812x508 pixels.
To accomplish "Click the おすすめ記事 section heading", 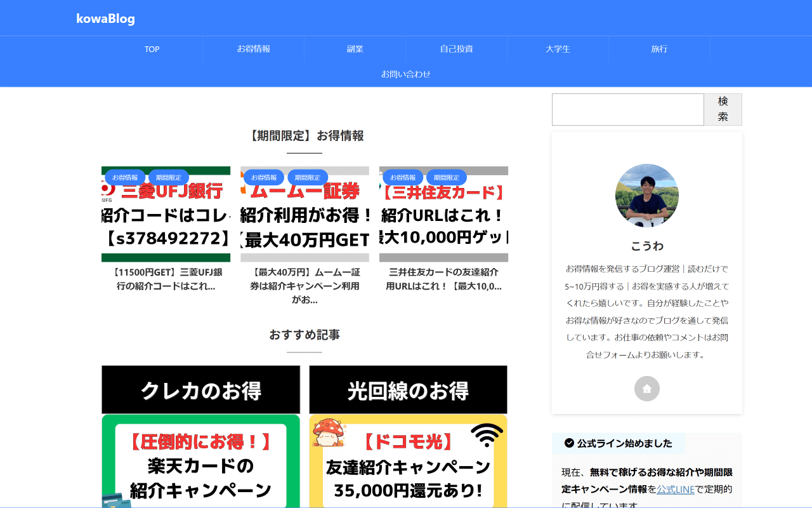I will 304,335.
